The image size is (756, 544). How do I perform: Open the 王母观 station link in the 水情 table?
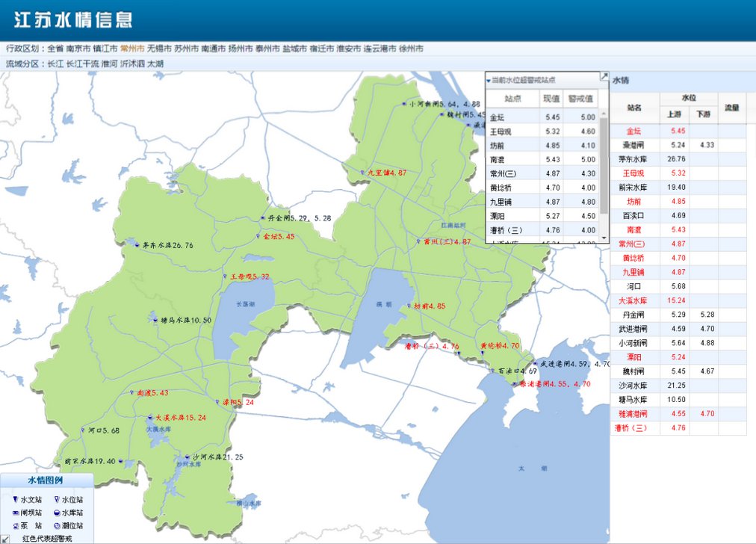[x=634, y=173]
